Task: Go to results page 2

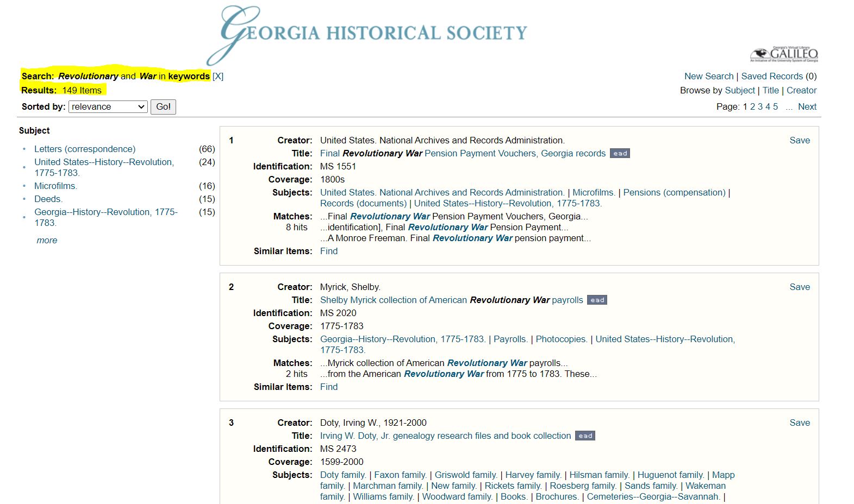Action: 753,106
